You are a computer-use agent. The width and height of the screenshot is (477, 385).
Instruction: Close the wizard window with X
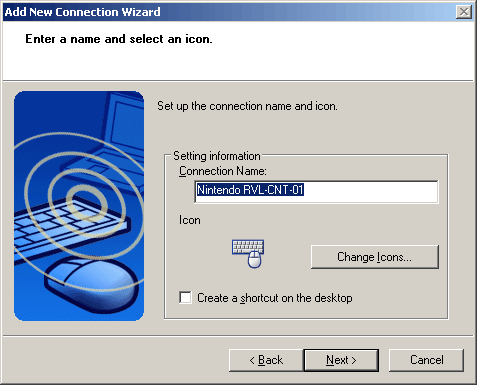point(464,12)
